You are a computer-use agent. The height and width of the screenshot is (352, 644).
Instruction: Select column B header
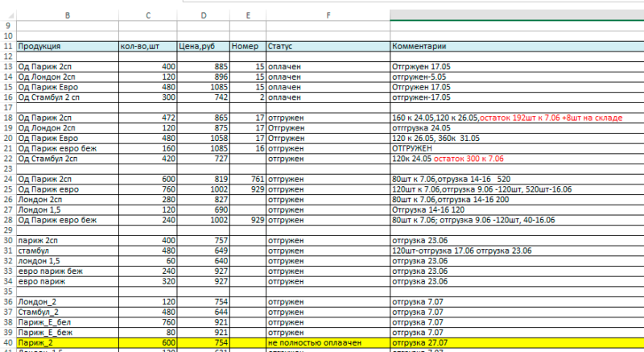(68, 15)
